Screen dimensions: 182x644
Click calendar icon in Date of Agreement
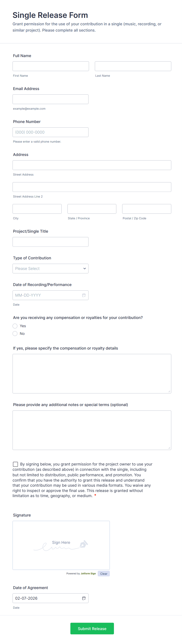(x=84, y=598)
